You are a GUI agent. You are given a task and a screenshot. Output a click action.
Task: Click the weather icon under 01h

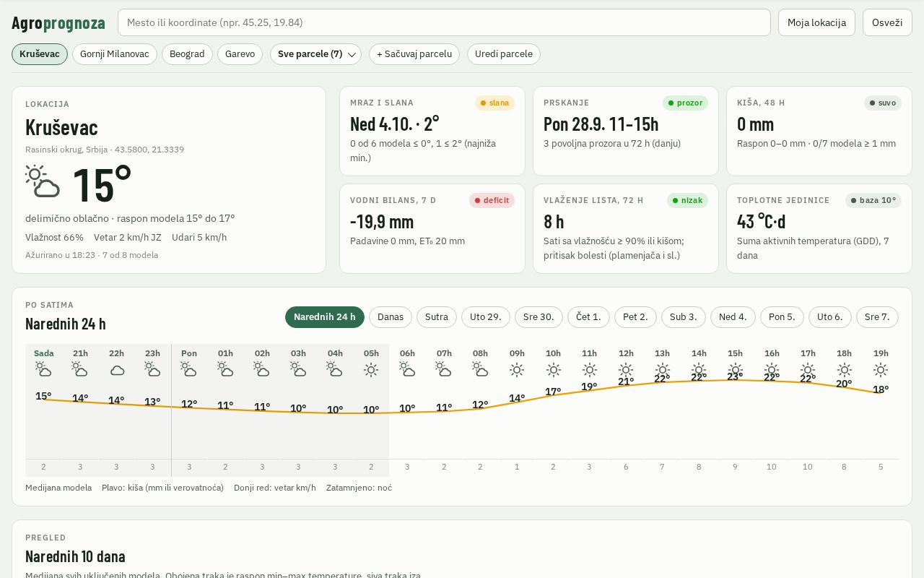tap(225, 370)
